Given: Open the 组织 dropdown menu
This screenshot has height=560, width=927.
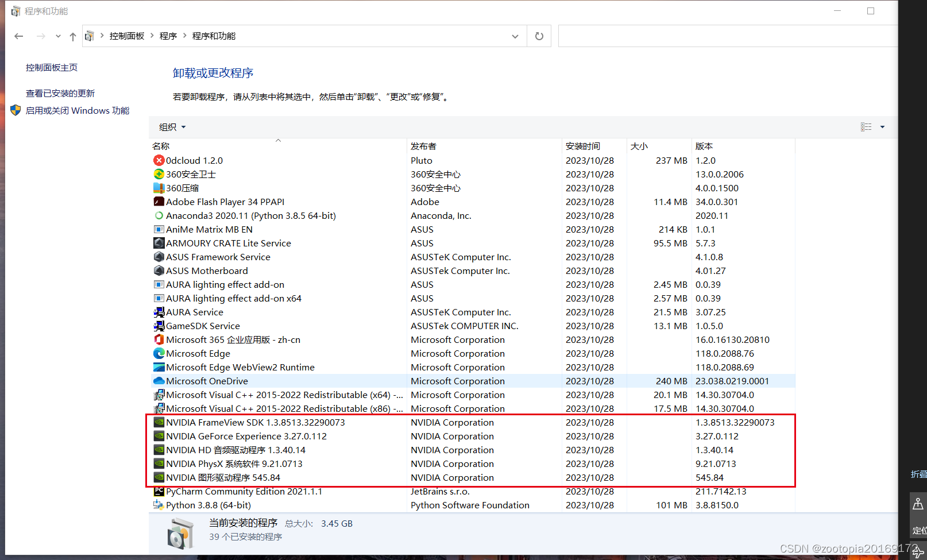Looking at the screenshot, I should (172, 127).
